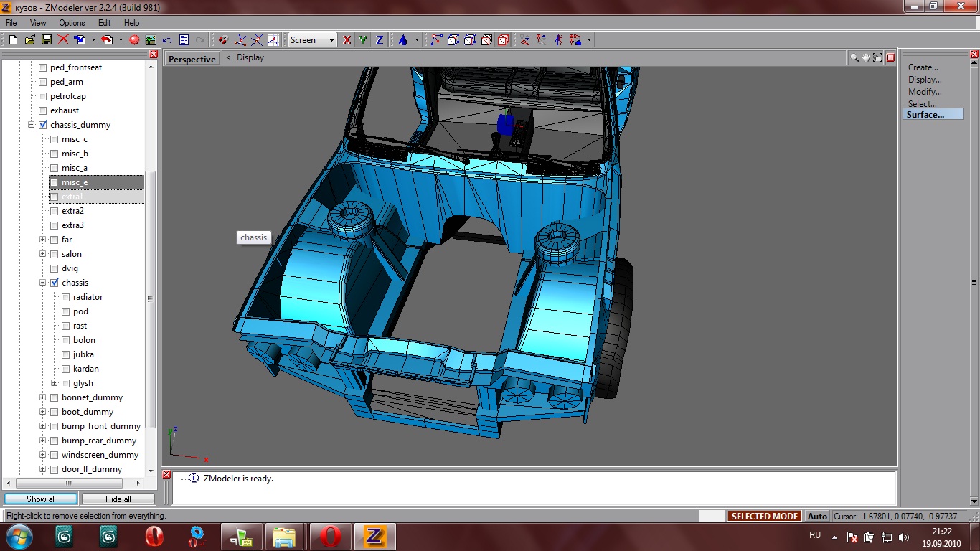Click the red sphere materials icon

[x=134, y=40]
